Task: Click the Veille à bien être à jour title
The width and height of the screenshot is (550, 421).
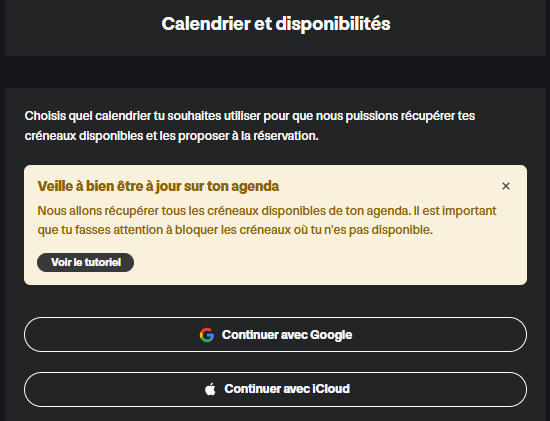Action: pos(158,186)
